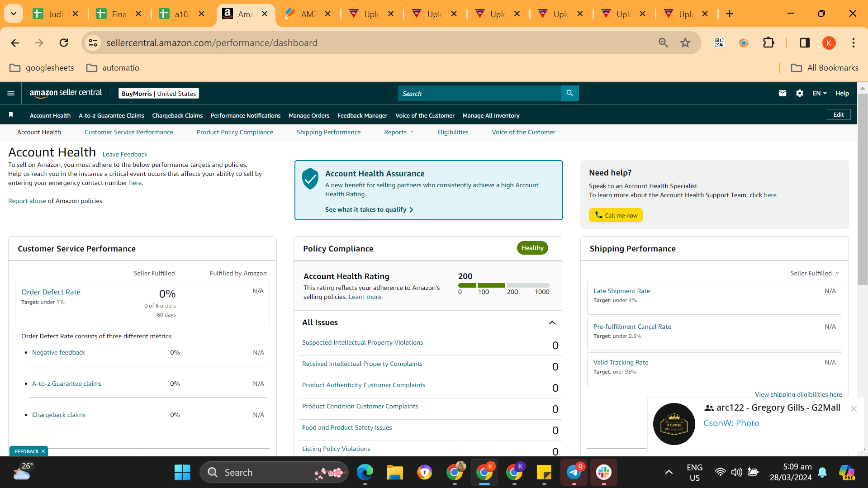The height and width of the screenshot is (488, 868).
Task: Open Telegram from the taskbar
Action: click(x=574, y=473)
